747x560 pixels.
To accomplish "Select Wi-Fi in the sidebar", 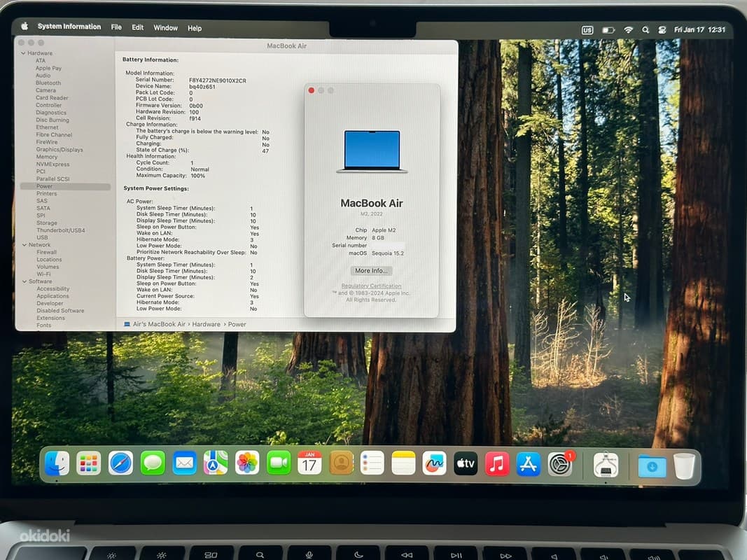I will point(43,274).
